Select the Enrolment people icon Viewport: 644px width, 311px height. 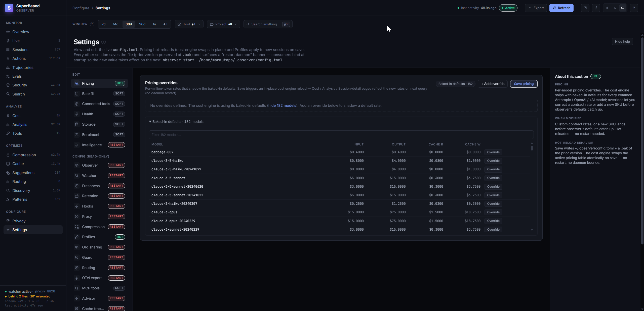coord(77,135)
